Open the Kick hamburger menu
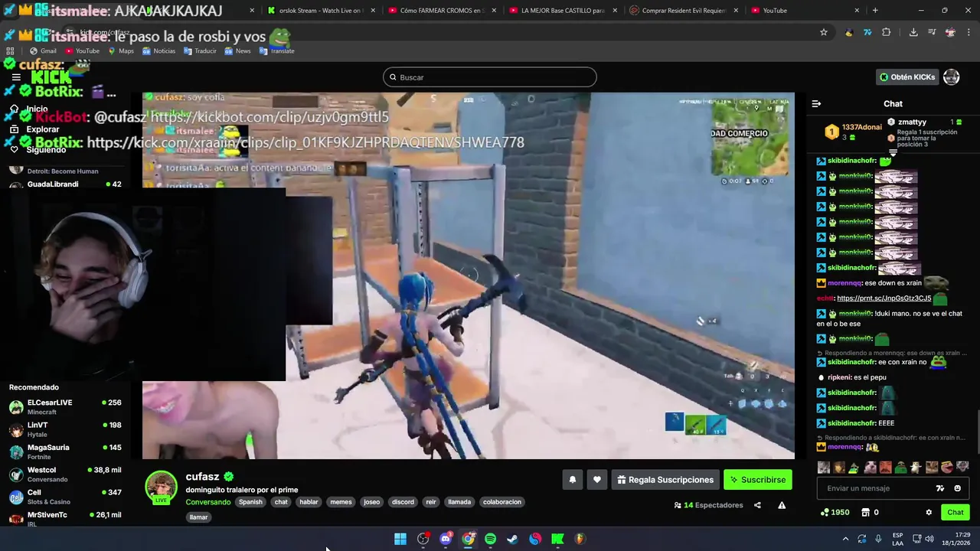Screen dimensions: 980x551 pos(16,77)
